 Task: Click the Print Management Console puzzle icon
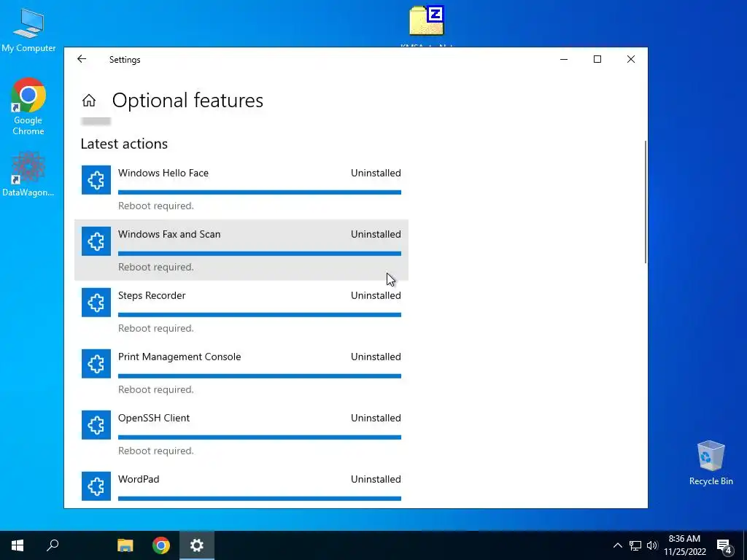click(x=96, y=364)
